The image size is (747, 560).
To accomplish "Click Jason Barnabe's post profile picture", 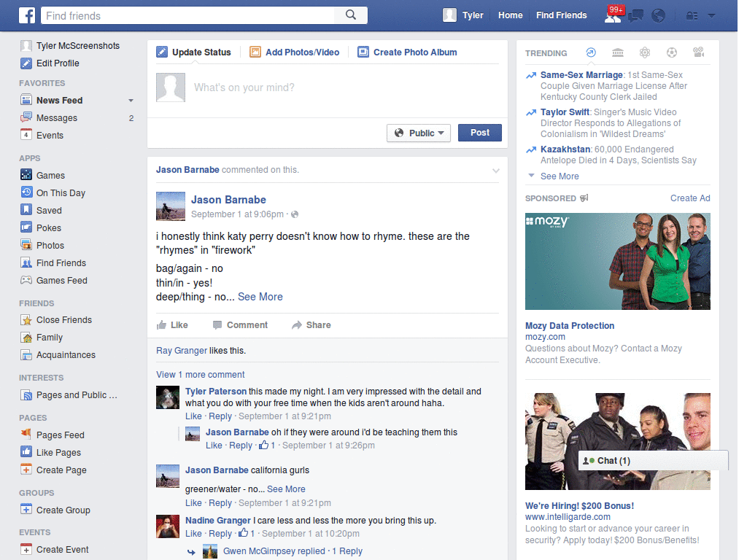I will click(x=171, y=206).
